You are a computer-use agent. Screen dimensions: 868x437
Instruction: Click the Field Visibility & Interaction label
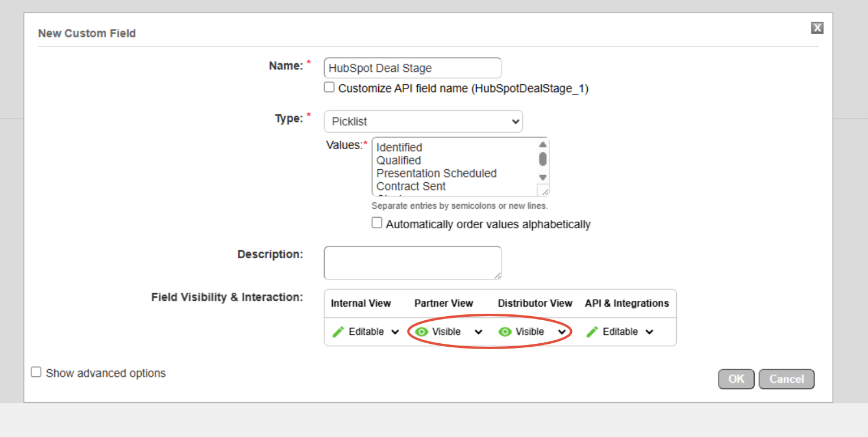point(227,297)
